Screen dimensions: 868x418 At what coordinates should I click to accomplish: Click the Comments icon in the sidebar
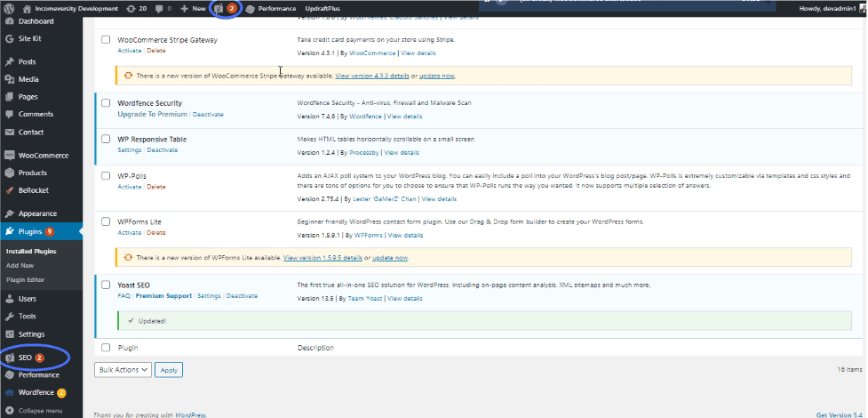[9, 114]
